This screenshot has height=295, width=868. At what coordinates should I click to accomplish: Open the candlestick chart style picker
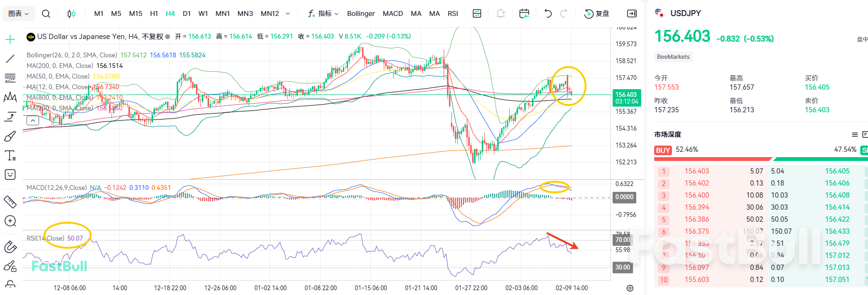[71, 13]
